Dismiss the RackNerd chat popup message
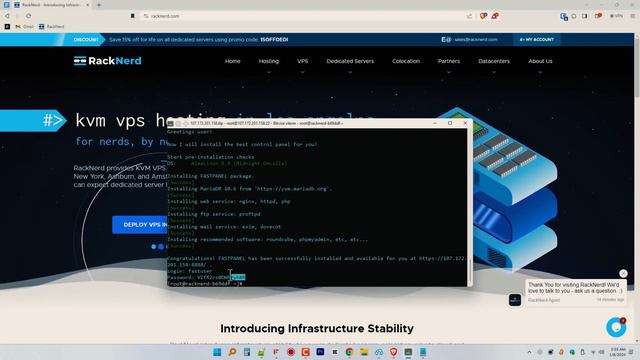640x360 pixels. tap(623, 273)
